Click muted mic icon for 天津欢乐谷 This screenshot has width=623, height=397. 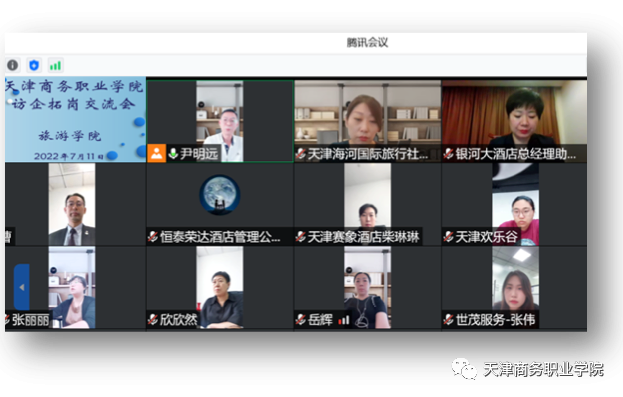pos(448,237)
